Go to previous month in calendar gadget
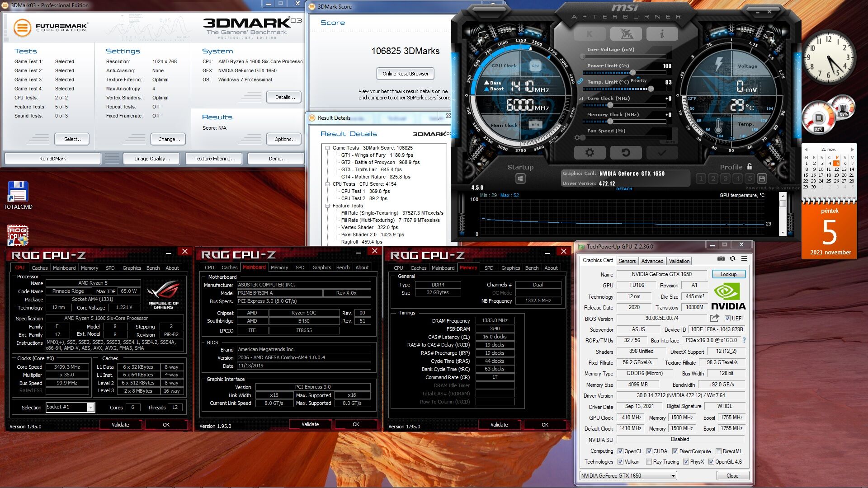Image resolution: width=868 pixels, height=488 pixels. point(806,149)
